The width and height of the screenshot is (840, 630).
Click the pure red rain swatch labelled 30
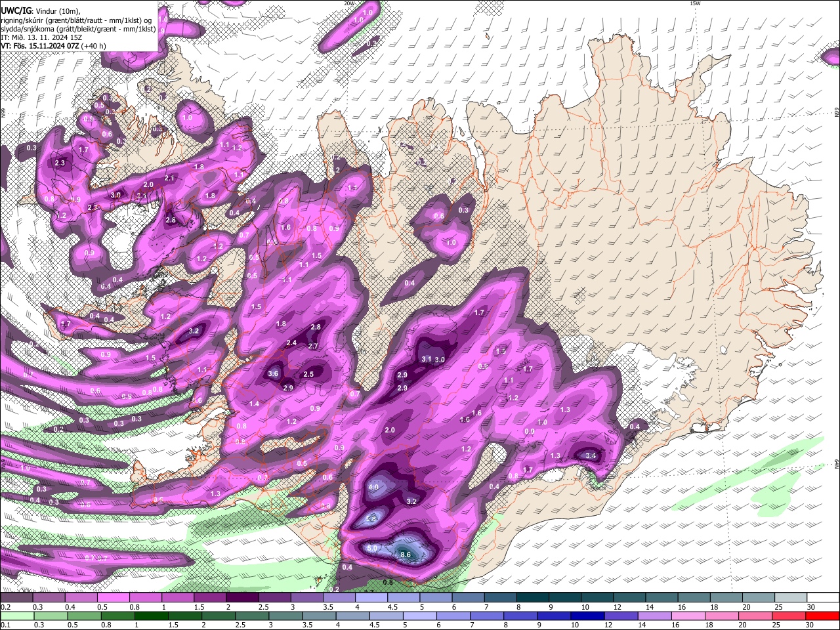(823, 616)
